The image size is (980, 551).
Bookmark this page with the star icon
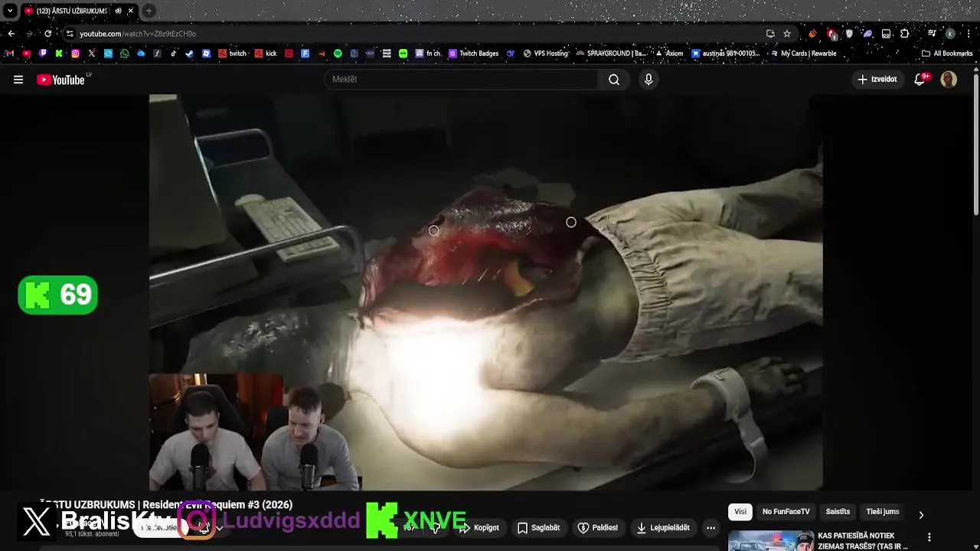787,34
